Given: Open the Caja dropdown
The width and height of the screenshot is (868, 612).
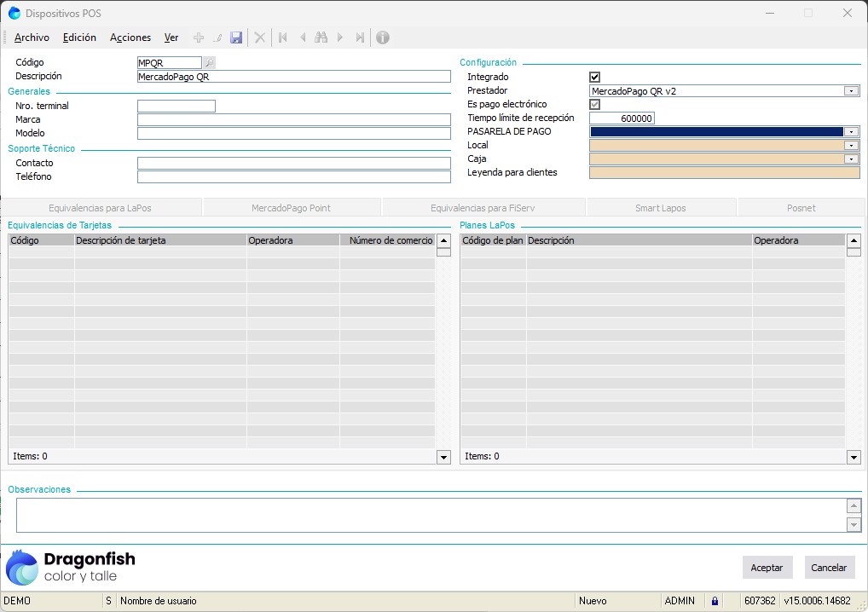Looking at the screenshot, I should (851, 159).
